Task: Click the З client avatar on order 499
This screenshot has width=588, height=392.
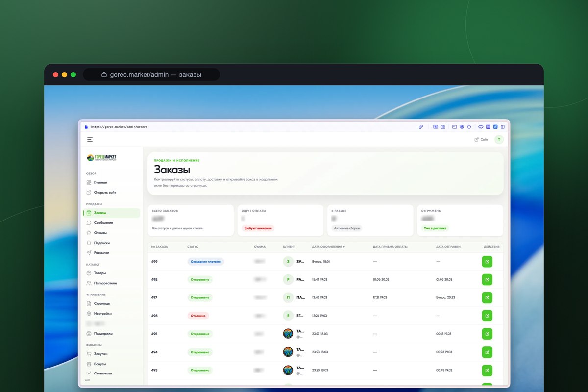Action: click(288, 262)
